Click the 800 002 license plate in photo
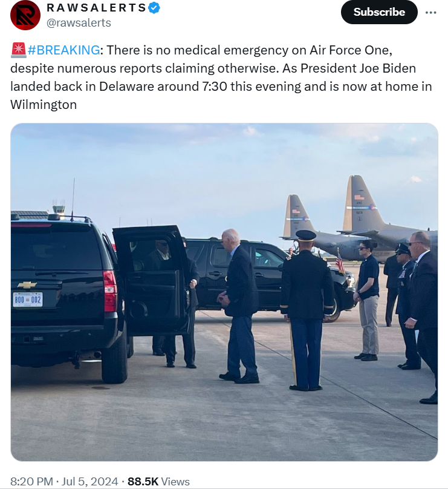 coord(27,300)
